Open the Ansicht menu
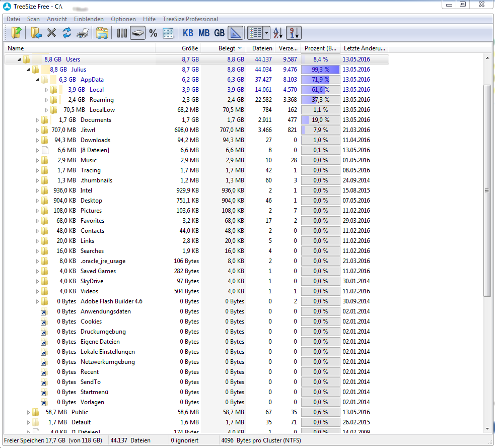Viewport: 495px width, 448px height. click(x=57, y=19)
